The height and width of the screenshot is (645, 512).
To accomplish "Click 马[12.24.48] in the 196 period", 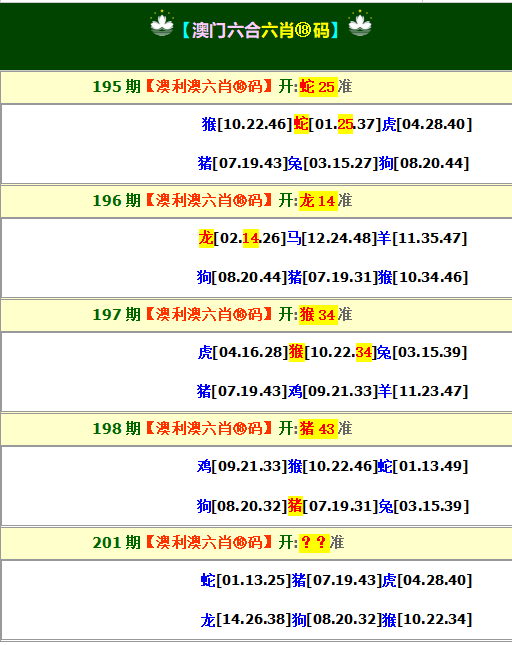I will point(331,238).
